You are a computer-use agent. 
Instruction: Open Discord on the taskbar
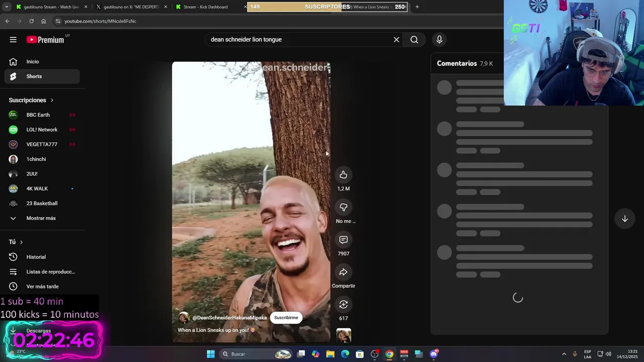click(x=434, y=354)
